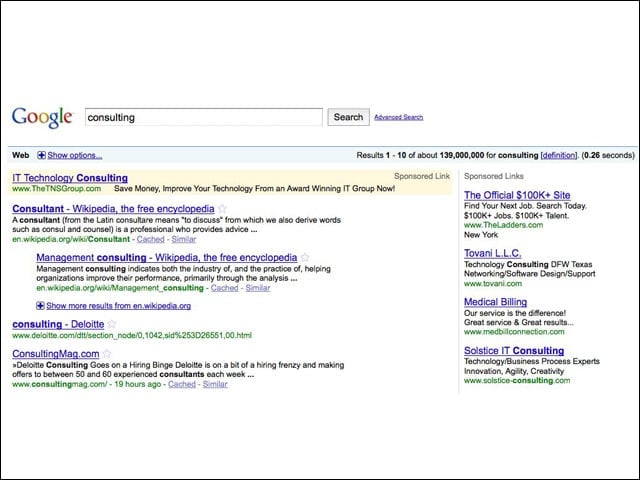Star the consulting - Deloitte result
Image resolution: width=640 pixels, height=480 pixels.
click(112, 324)
